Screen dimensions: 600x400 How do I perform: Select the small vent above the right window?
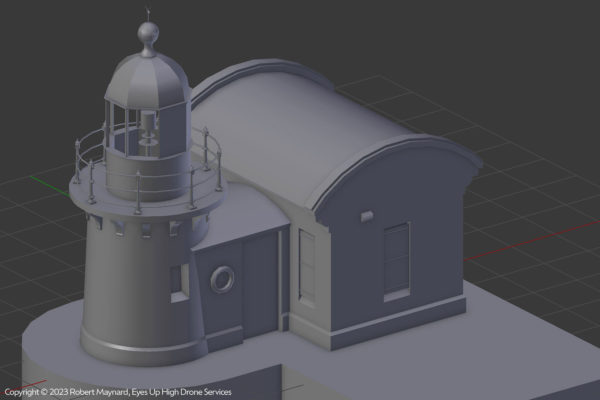tap(366, 215)
